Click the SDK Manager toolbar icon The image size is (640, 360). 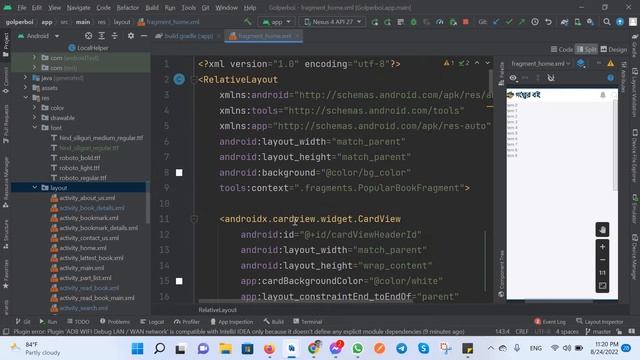(x=590, y=22)
